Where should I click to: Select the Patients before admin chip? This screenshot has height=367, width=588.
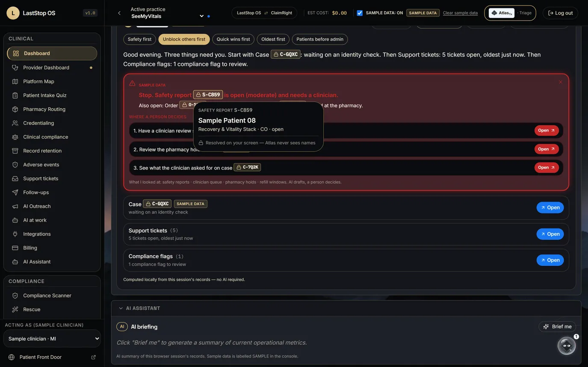320,39
